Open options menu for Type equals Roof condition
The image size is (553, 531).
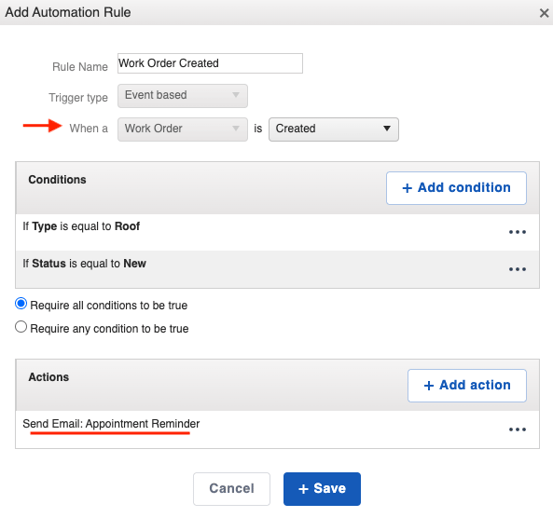[517, 232]
